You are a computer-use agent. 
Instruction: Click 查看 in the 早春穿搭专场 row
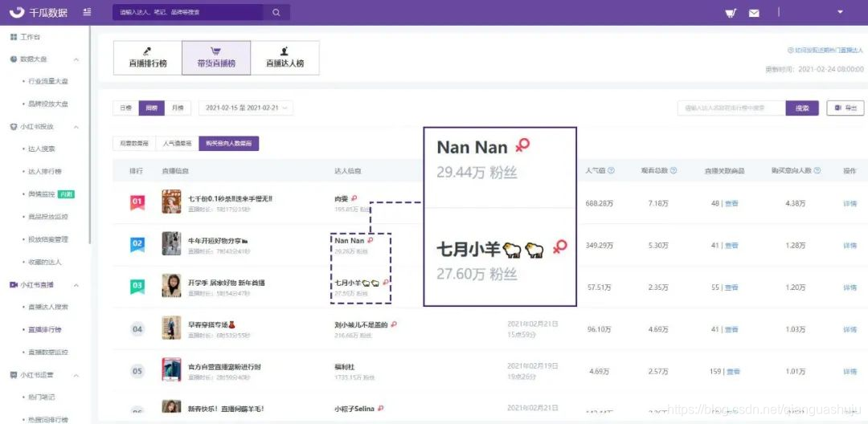731,329
